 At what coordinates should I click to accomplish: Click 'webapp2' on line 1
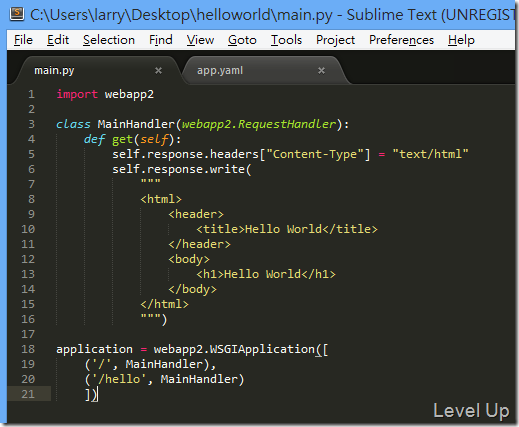129,94
